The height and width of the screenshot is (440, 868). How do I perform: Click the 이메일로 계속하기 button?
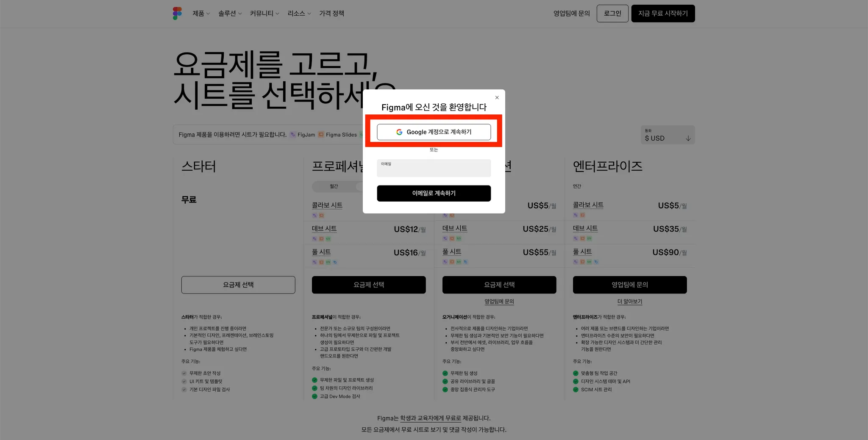pos(434,193)
